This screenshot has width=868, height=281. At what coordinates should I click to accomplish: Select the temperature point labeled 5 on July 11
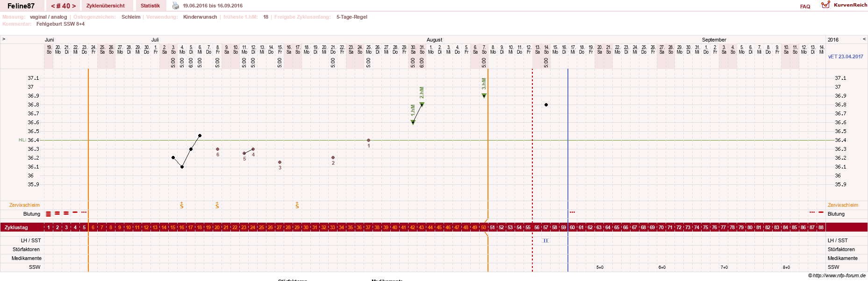(x=244, y=153)
